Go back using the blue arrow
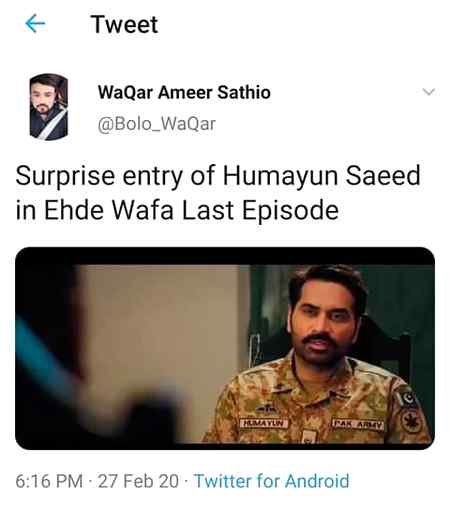This screenshot has height=508, width=450. [35, 24]
